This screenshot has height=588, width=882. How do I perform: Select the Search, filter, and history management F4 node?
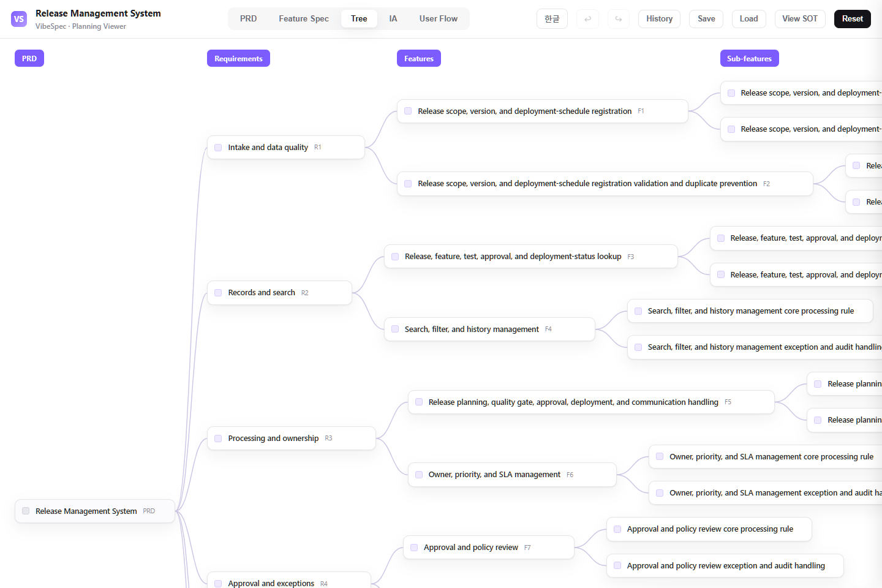(x=489, y=329)
